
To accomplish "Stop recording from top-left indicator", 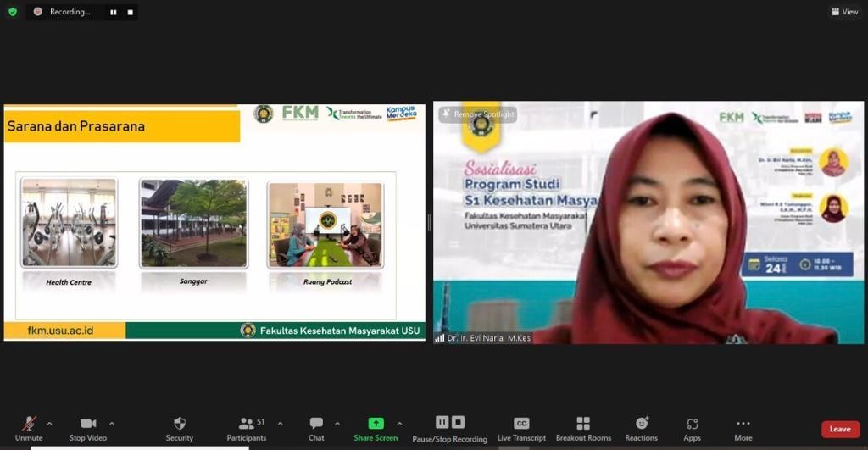I will [130, 12].
